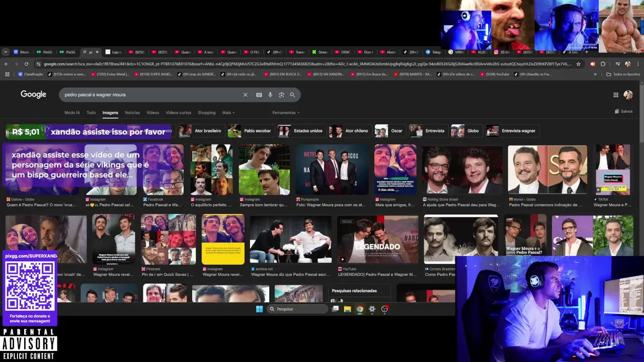Click the red extension icon in Chrome toolbar
The height and width of the screenshot is (362, 644).
click(x=592, y=64)
